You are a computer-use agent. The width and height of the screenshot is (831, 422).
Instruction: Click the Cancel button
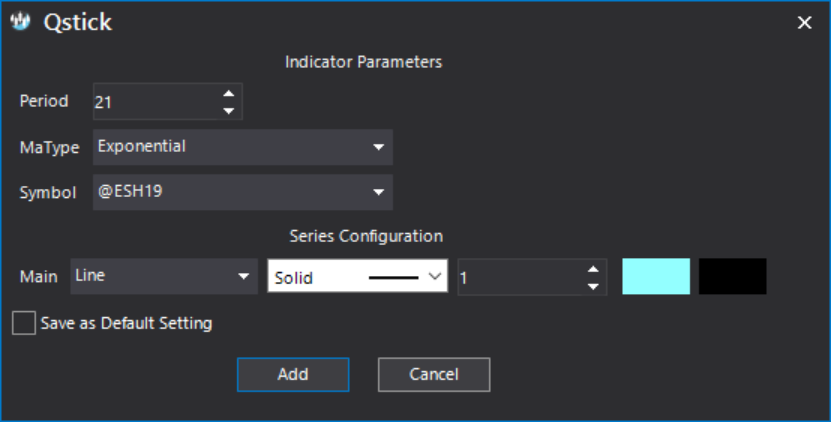[434, 374]
